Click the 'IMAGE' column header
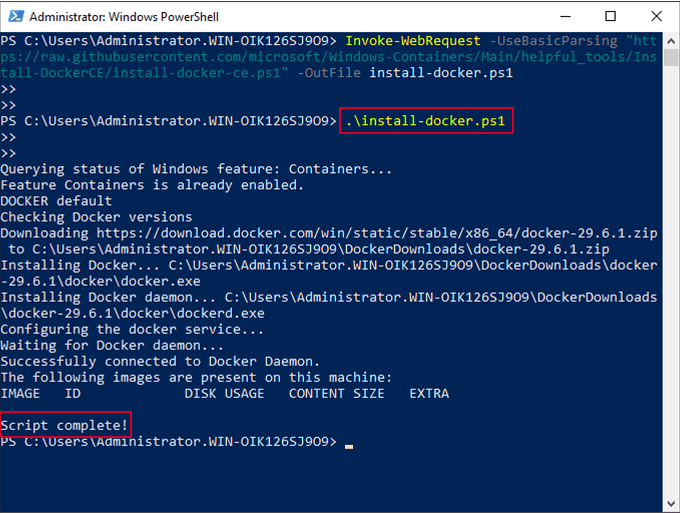The width and height of the screenshot is (680, 513). (20, 394)
